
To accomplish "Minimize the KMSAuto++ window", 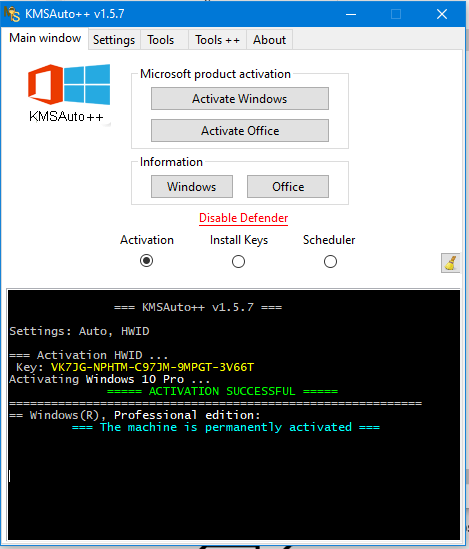I will pos(351,14).
